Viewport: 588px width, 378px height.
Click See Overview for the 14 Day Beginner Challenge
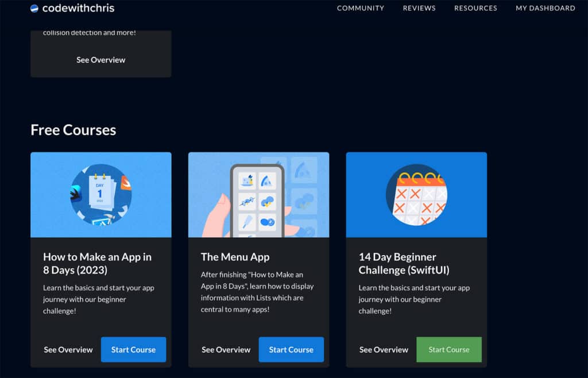click(384, 349)
